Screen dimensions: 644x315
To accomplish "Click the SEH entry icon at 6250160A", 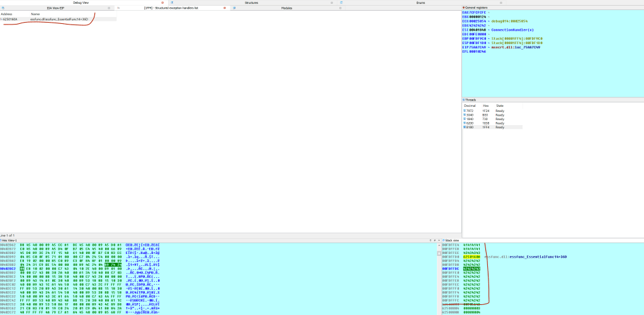I will pos(2,19).
